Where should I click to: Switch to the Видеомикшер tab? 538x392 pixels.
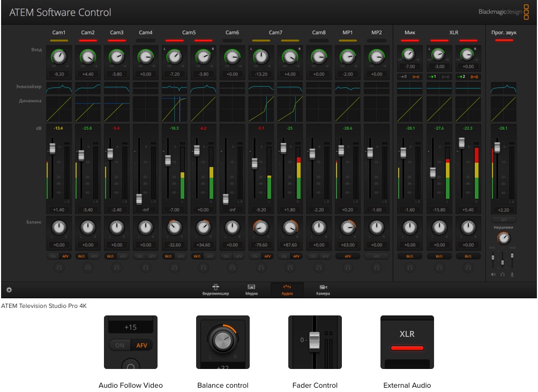click(216, 290)
